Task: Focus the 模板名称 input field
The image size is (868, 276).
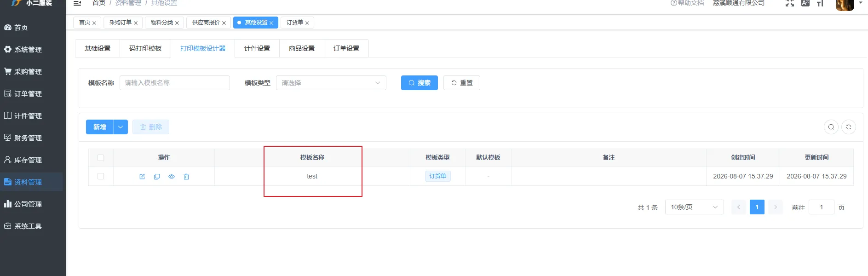Action: click(175, 83)
